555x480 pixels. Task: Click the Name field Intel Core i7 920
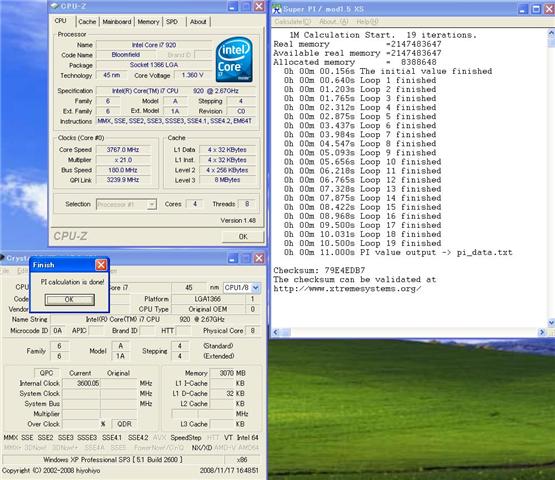pyautogui.click(x=154, y=45)
